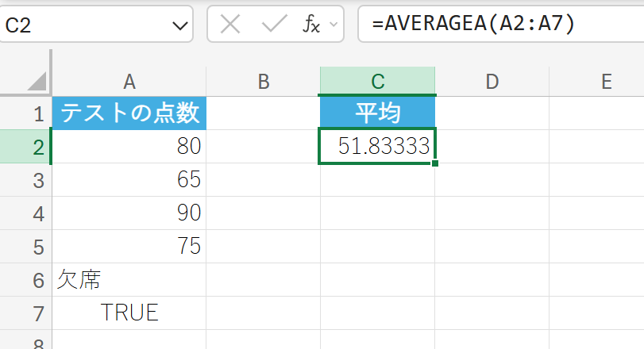Click the Select All corner triangle
This screenshot has height=349, width=644.
point(36,81)
